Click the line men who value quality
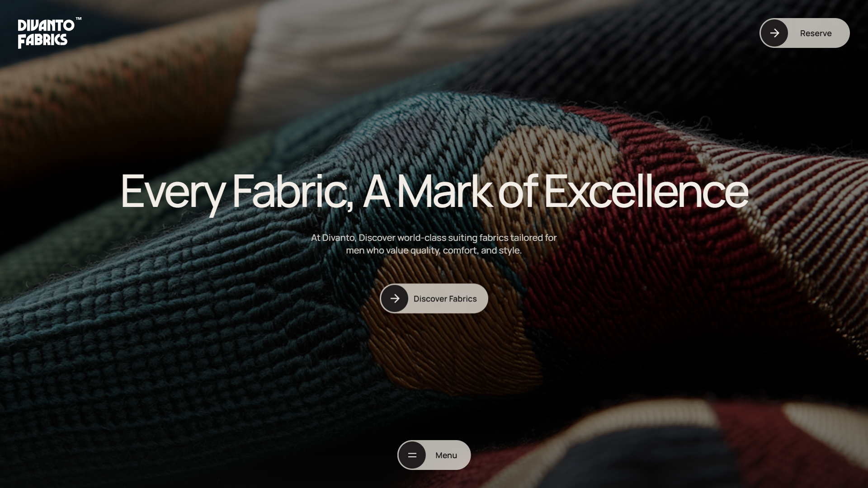This screenshot has height=488, width=868. click(x=434, y=250)
